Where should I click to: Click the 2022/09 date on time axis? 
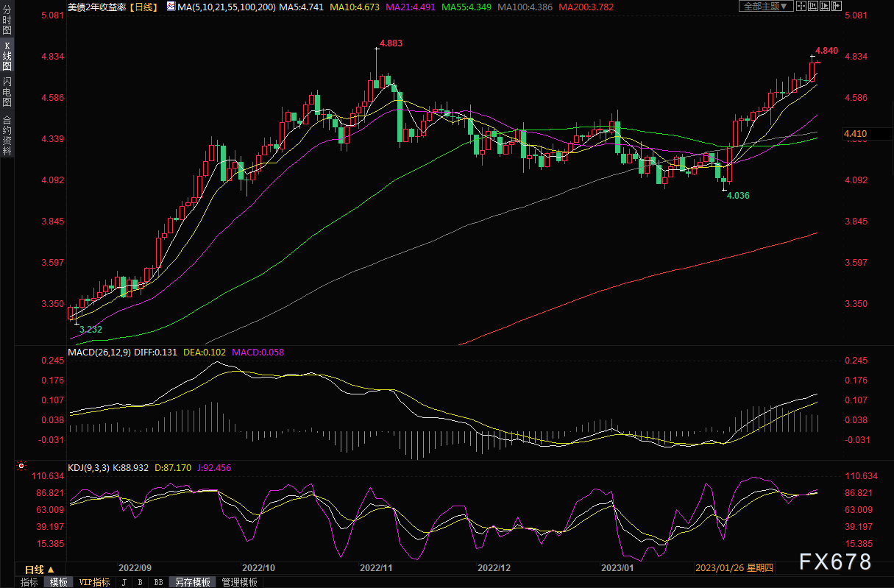pos(135,568)
